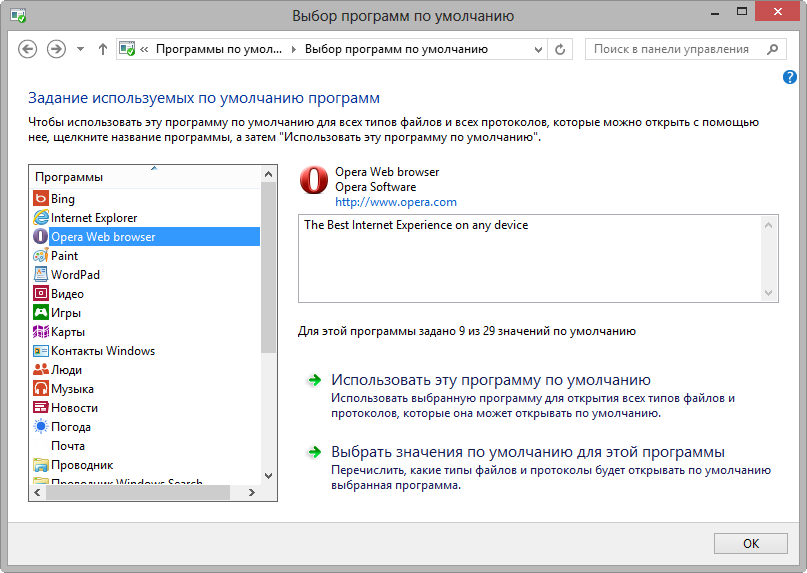
Task: Select the WordPad icon in list
Action: coord(41,275)
